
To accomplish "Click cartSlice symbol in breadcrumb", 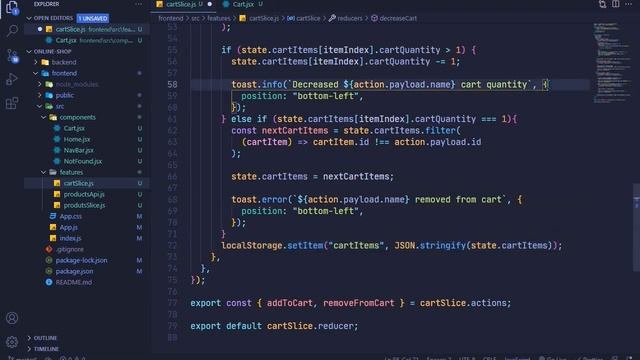I will tap(304, 18).
